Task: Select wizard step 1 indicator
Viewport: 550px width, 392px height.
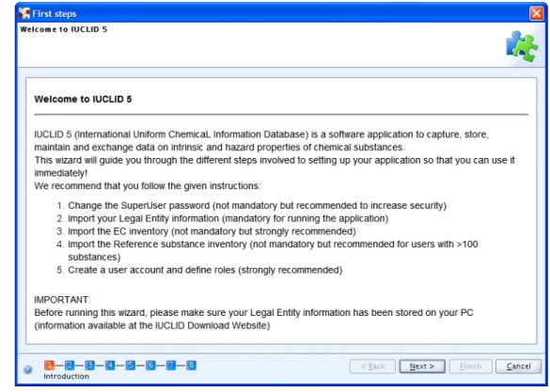Action: pyautogui.click(x=49, y=366)
